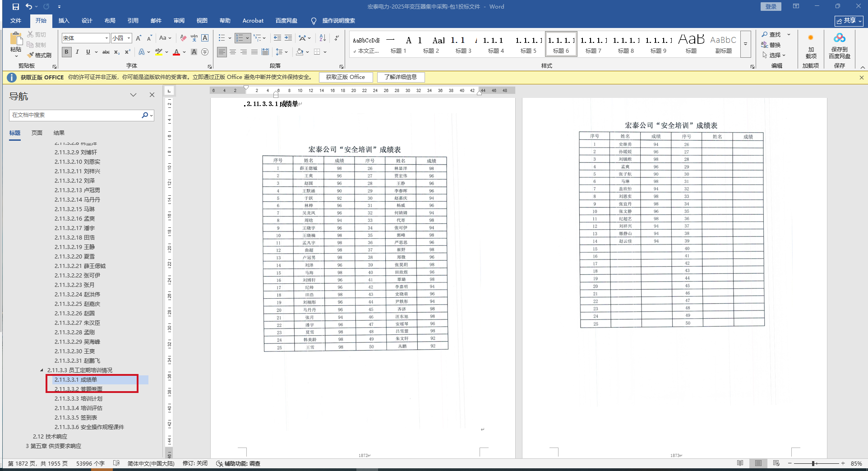Image resolution: width=868 pixels, height=471 pixels.
Task: Dismiss the Office license warning bar
Action: tap(861, 78)
